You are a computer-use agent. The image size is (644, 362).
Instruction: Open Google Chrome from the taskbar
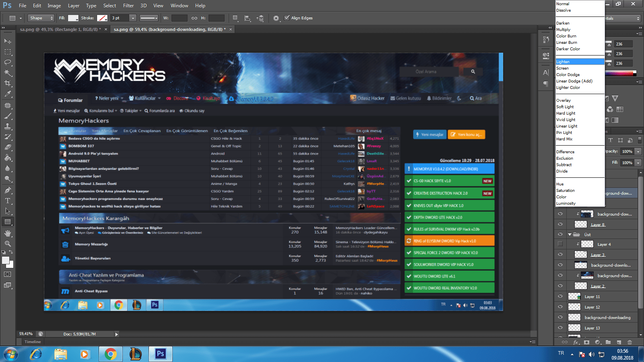[110, 354]
